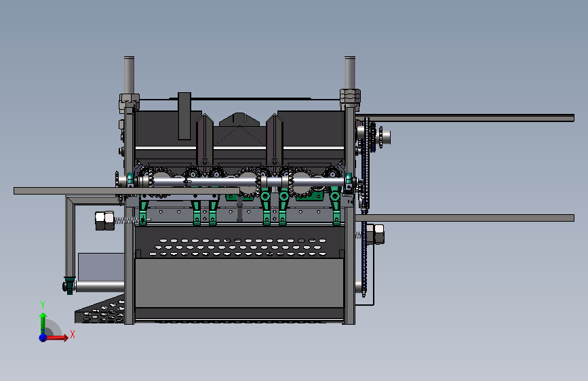Select the hex nut with spring on left side
The image size is (588, 381).
coord(104,221)
